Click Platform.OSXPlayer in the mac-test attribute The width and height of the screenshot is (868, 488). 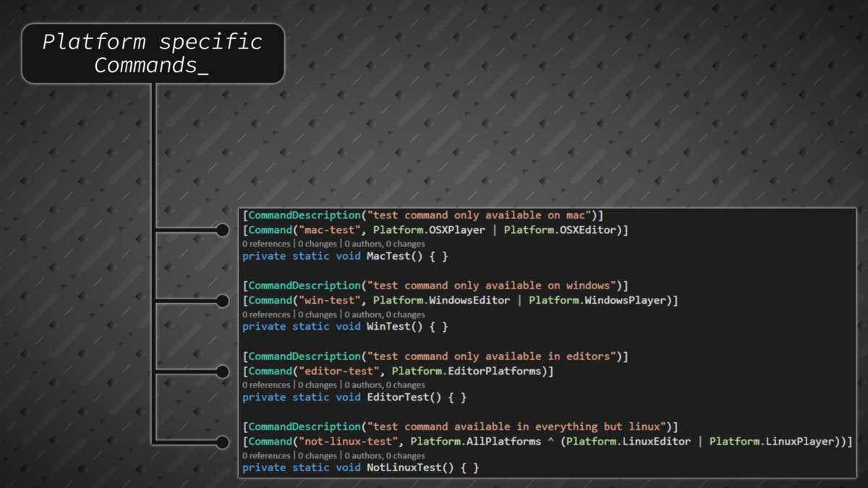coord(429,230)
